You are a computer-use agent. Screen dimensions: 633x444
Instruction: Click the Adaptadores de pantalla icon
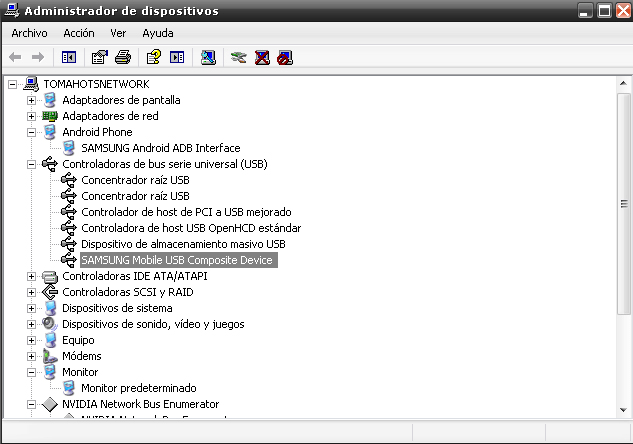pos(50,100)
